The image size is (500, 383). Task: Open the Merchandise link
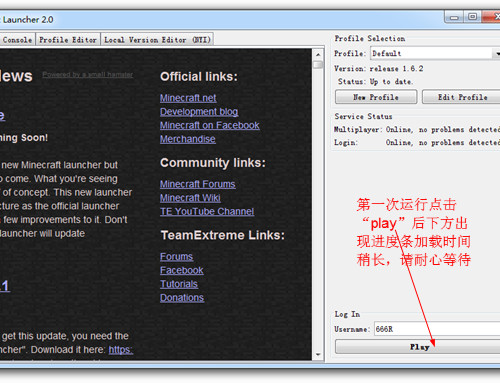click(188, 139)
